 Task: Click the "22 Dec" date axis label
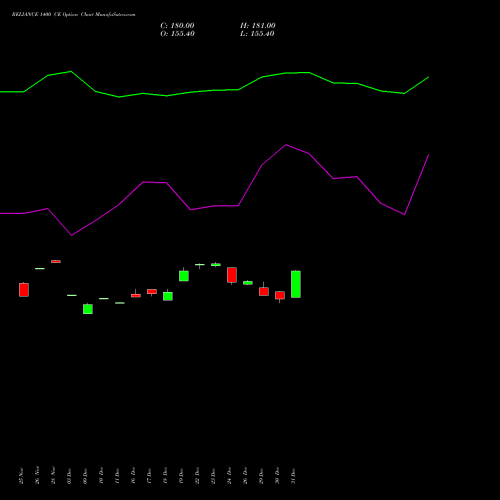197,476
